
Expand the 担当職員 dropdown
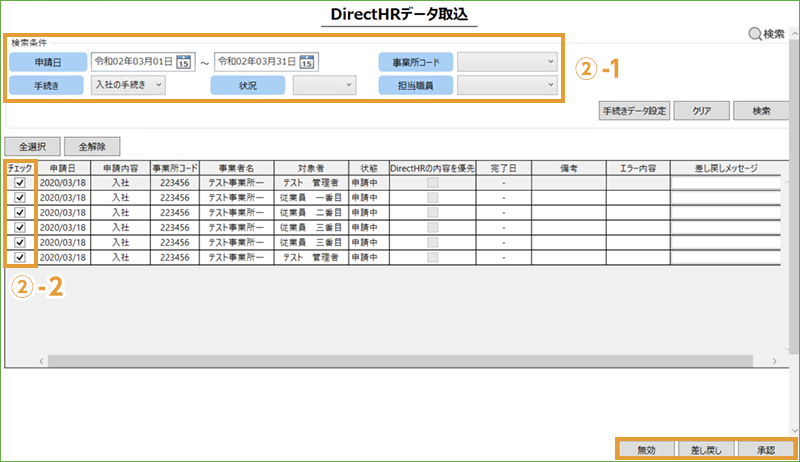coord(507,85)
